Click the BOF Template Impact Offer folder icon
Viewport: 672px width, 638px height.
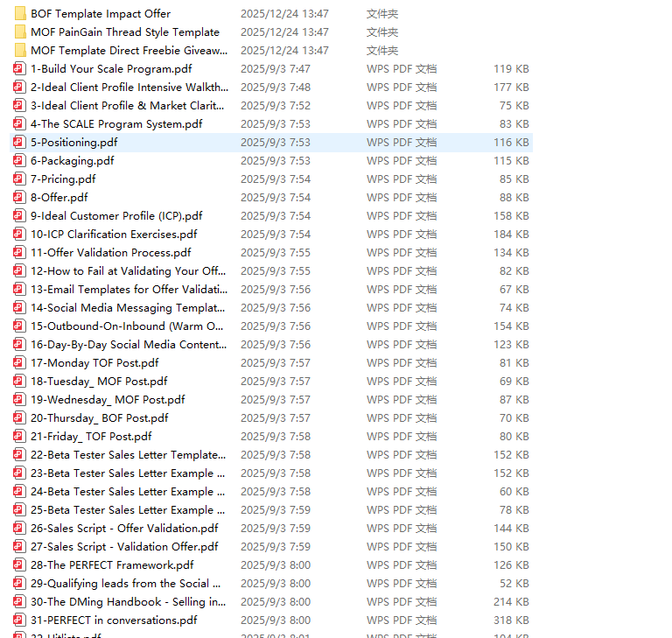[20, 14]
